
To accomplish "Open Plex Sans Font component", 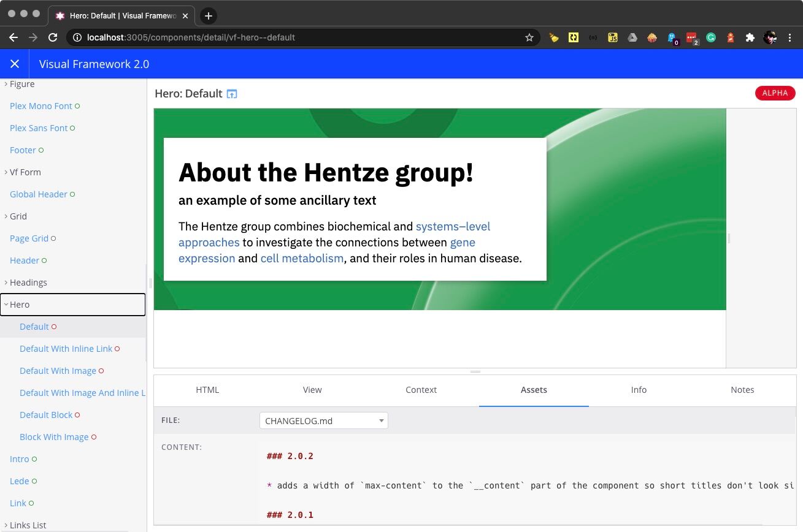I will (x=39, y=128).
